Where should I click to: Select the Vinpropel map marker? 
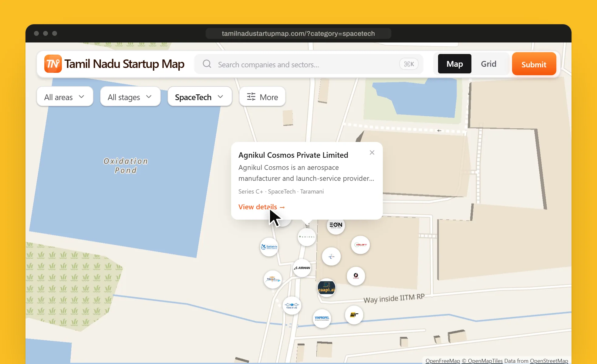(322, 318)
